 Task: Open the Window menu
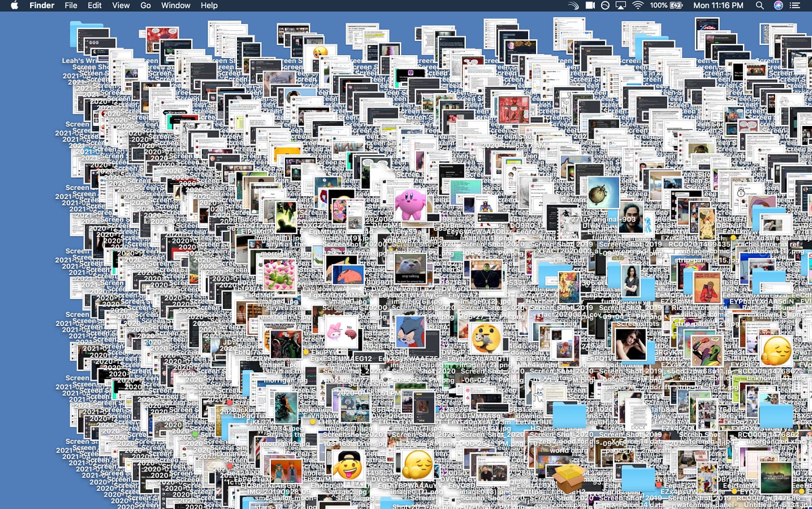(176, 6)
